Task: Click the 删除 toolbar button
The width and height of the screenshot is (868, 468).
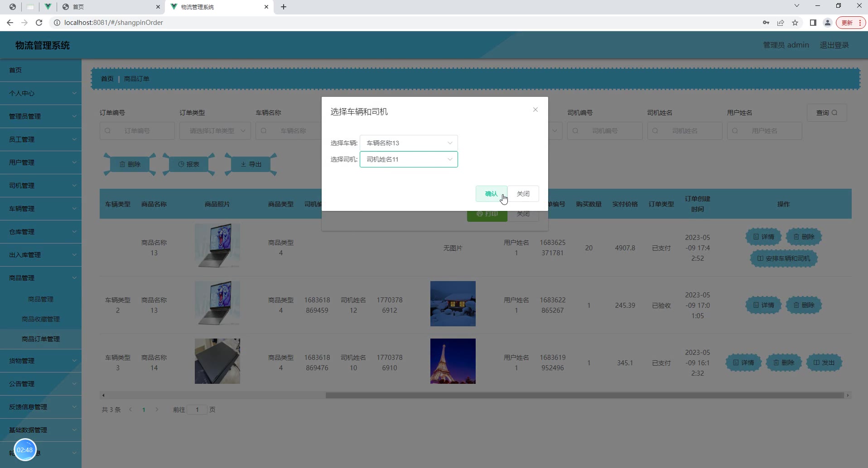Action: (130, 164)
